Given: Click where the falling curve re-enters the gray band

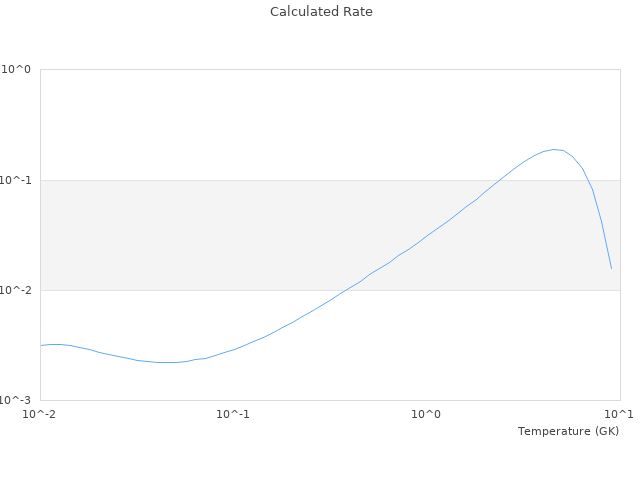Looking at the screenshot, I should coord(590,180).
